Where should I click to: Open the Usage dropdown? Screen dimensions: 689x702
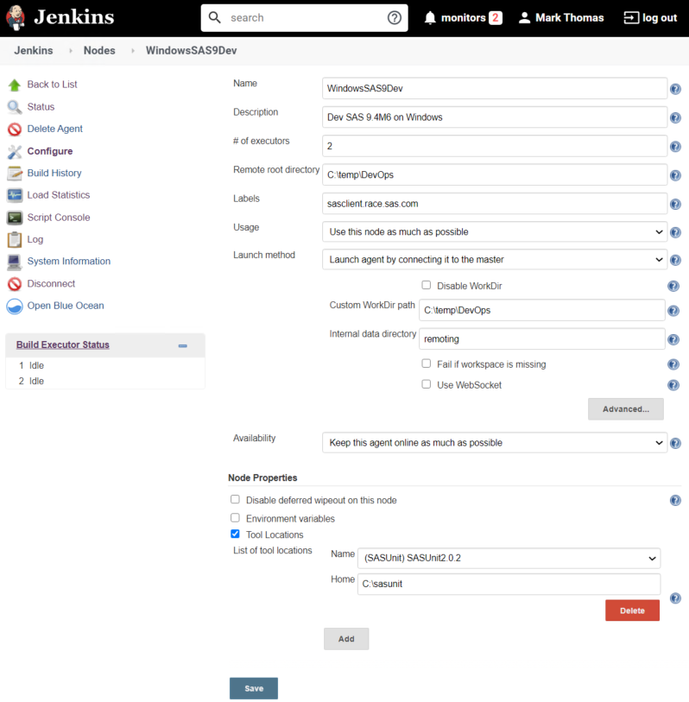tap(495, 232)
